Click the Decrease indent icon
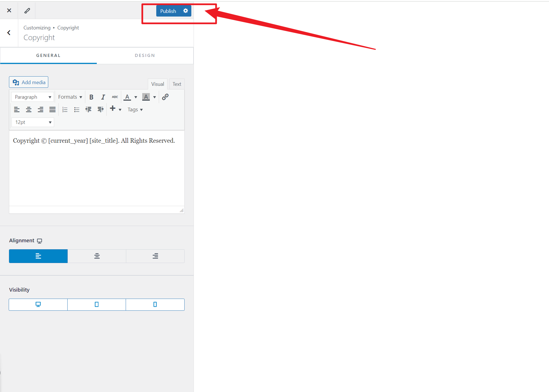 [x=88, y=109]
